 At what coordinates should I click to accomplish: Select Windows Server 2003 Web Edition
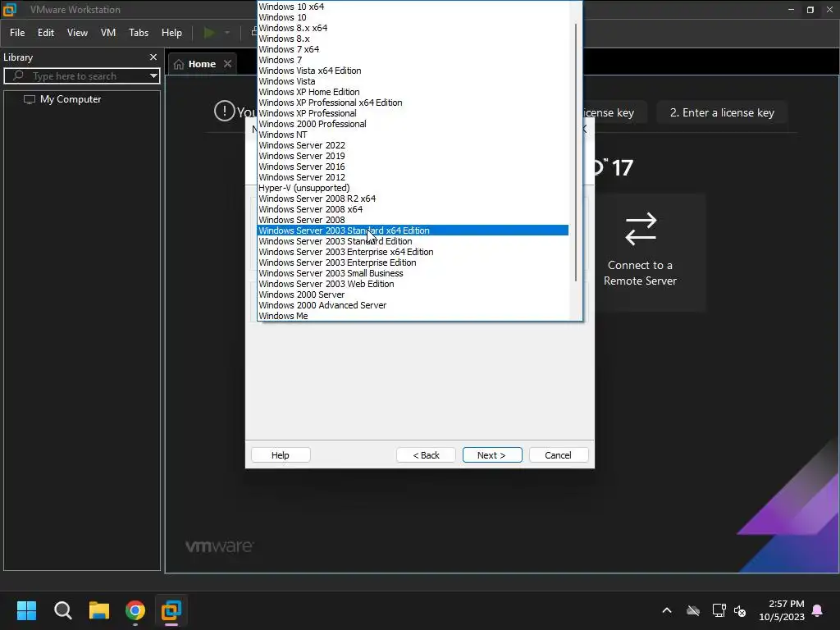413,284
